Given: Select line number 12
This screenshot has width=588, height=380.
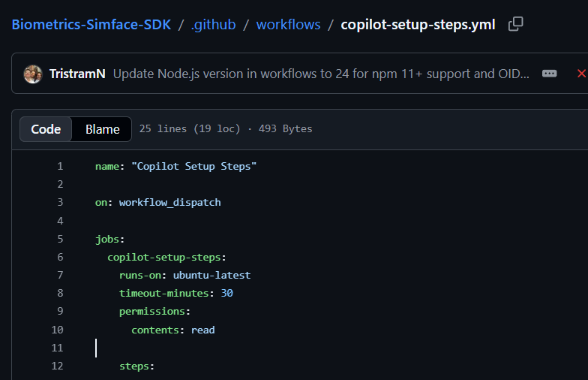Looking at the screenshot, I should pos(57,366).
